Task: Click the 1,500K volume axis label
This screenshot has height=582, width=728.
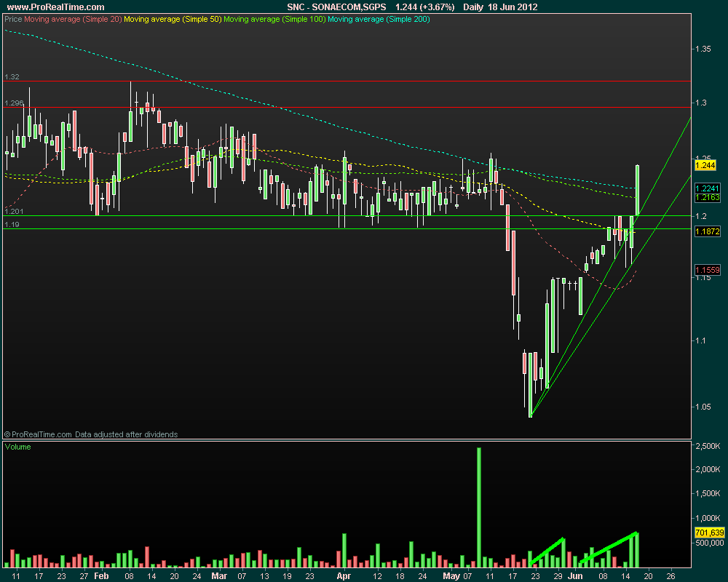Action: coord(708,493)
